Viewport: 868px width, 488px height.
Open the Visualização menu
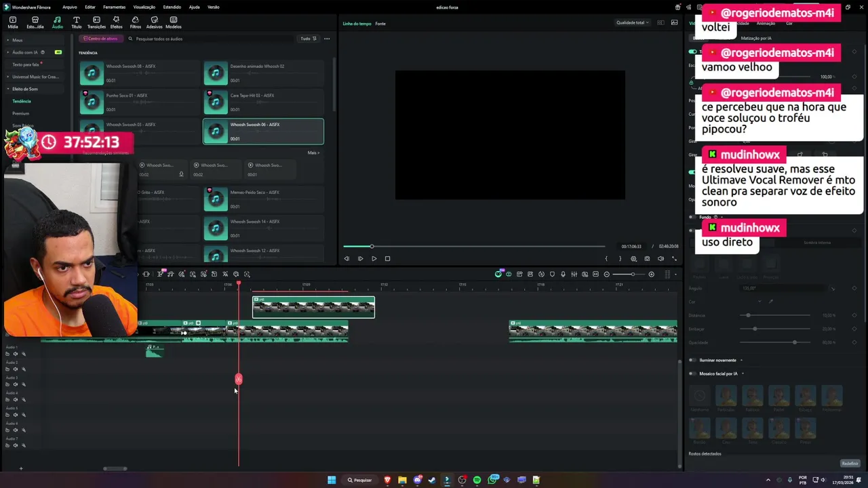(144, 7)
